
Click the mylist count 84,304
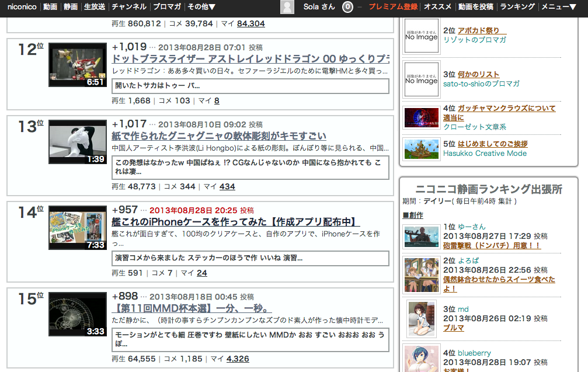(x=250, y=23)
